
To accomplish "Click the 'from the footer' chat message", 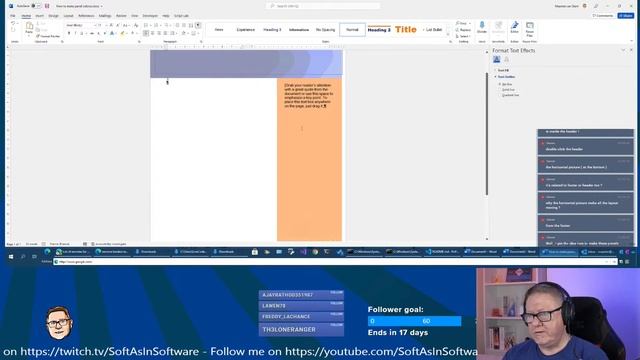I will (x=585, y=223).
